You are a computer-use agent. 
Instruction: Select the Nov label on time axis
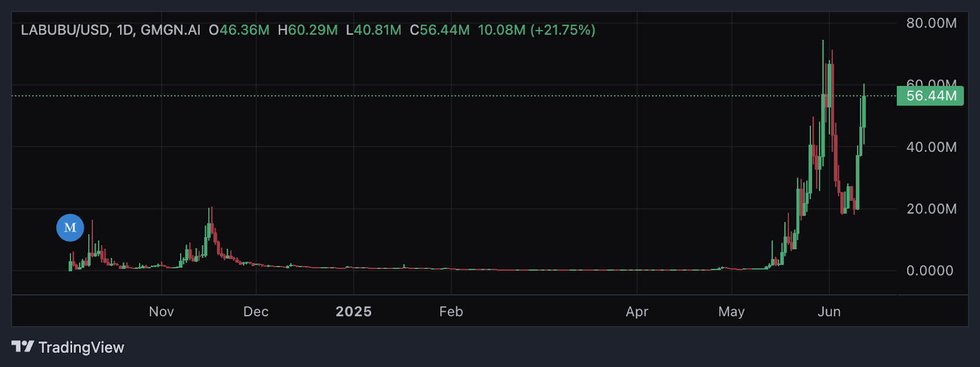[162, 312]
